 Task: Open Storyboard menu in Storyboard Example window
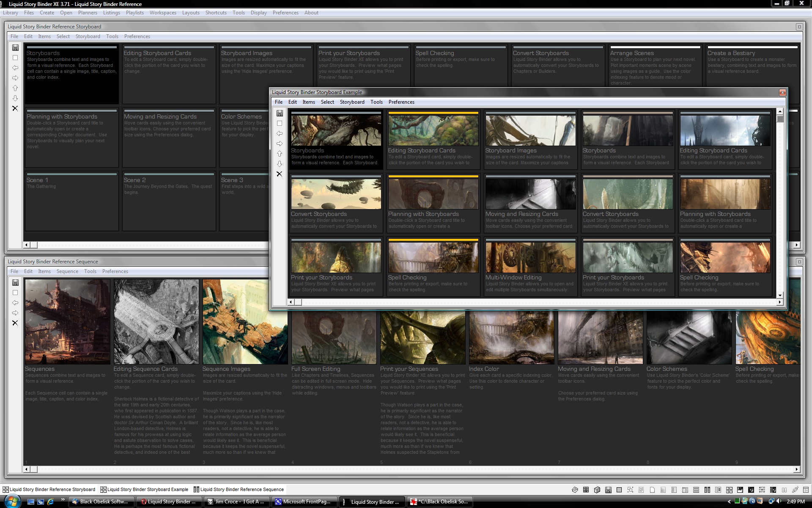pyautogui.click(x=352, y=102)
